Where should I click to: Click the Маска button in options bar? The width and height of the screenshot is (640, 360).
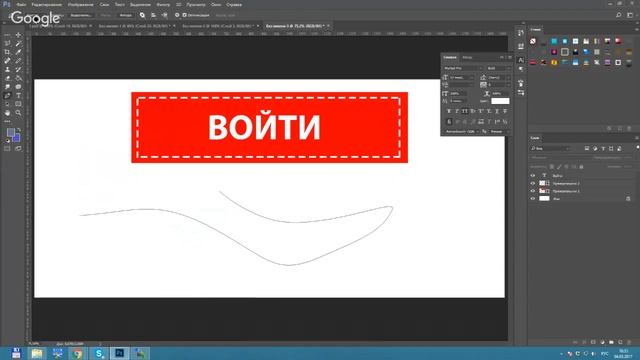105,15
